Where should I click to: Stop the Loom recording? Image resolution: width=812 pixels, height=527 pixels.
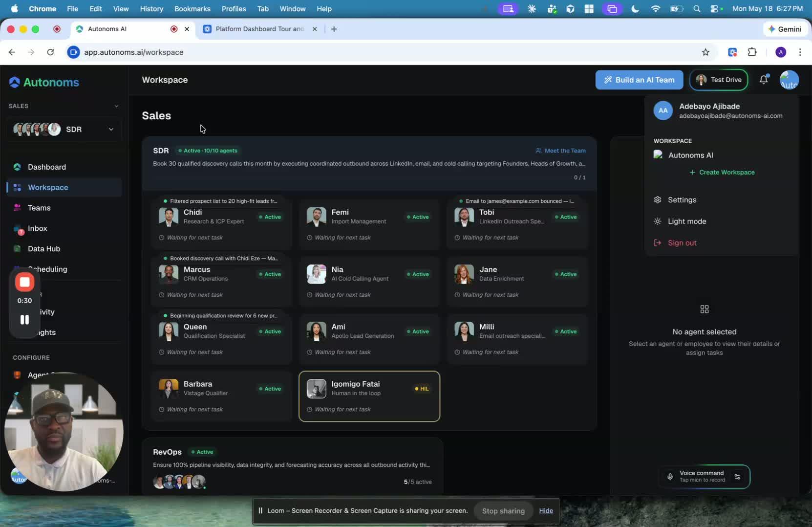(24, 282)
